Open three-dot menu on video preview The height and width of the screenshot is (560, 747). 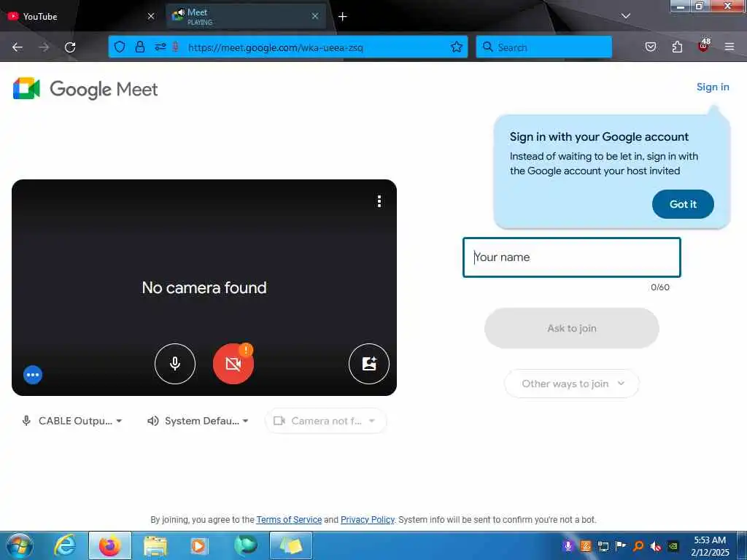379,201
